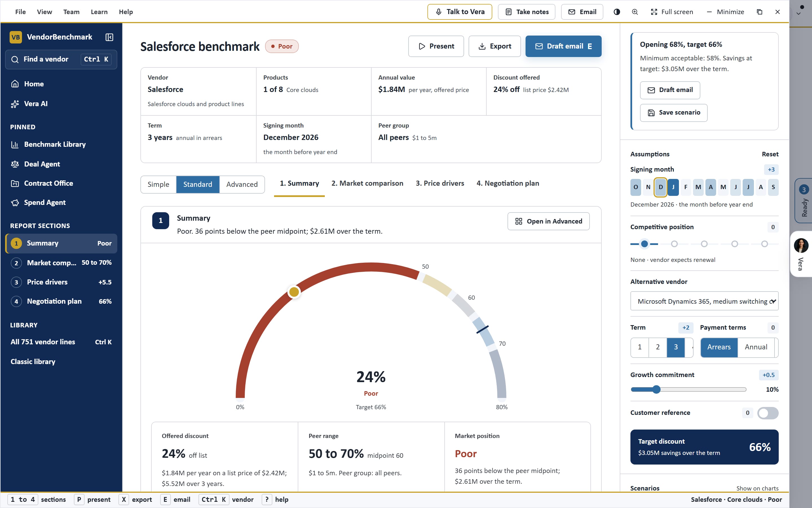Click the Email toolbar button
Image resolution: width=812 pixels, height=508 pixels.
[x=582, y=12]
